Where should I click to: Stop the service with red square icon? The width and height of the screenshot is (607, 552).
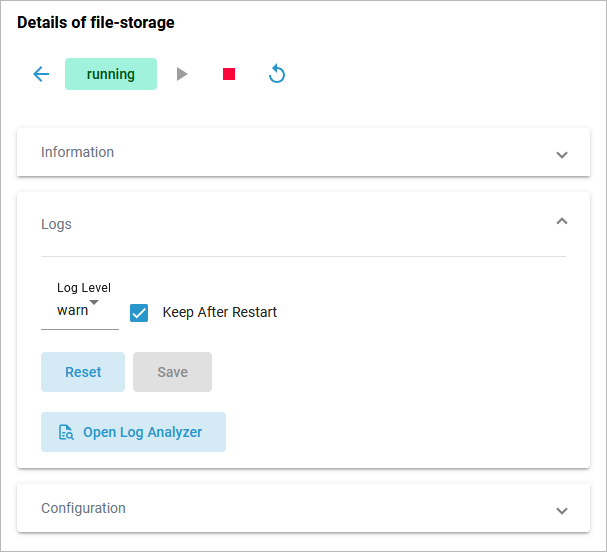pos(229,74)
